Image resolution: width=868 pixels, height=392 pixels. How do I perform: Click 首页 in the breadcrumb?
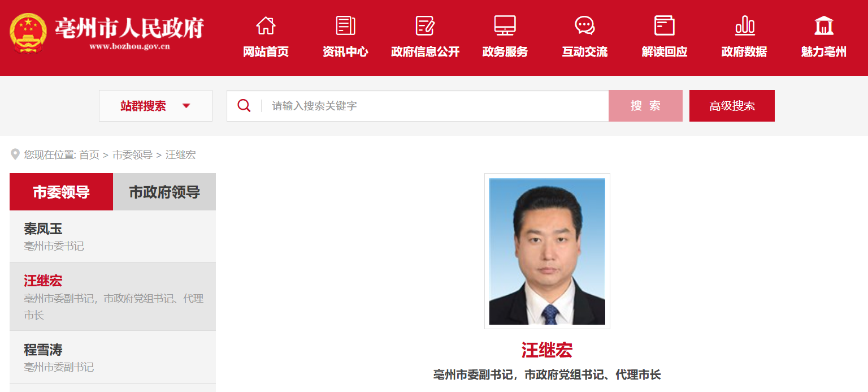[x=89, y=155]
